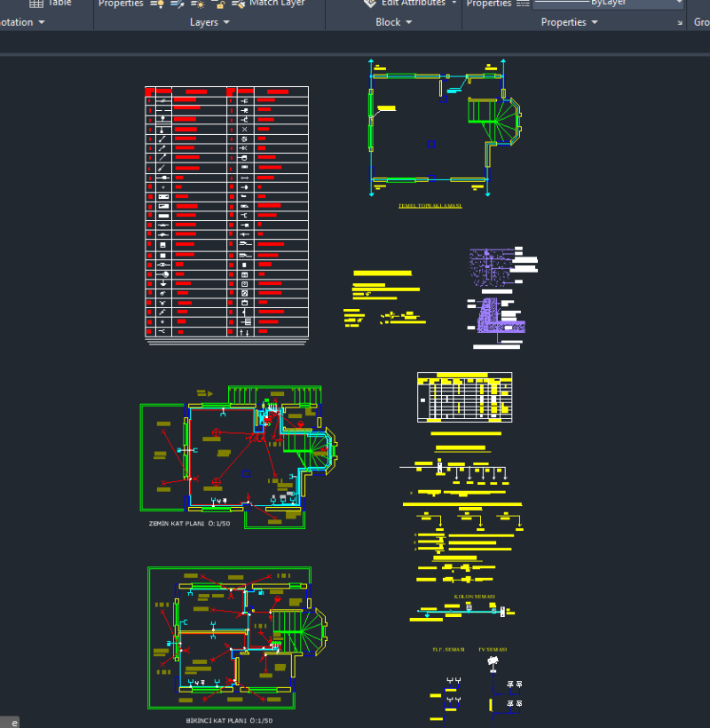Click the Edit Attributes icon

[x=369, y=4]
